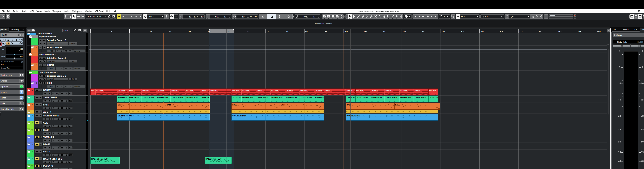Viewport: 644px width, 169px height.
Task: Expand Chords inspector section
Action: (x=12, y=81)
